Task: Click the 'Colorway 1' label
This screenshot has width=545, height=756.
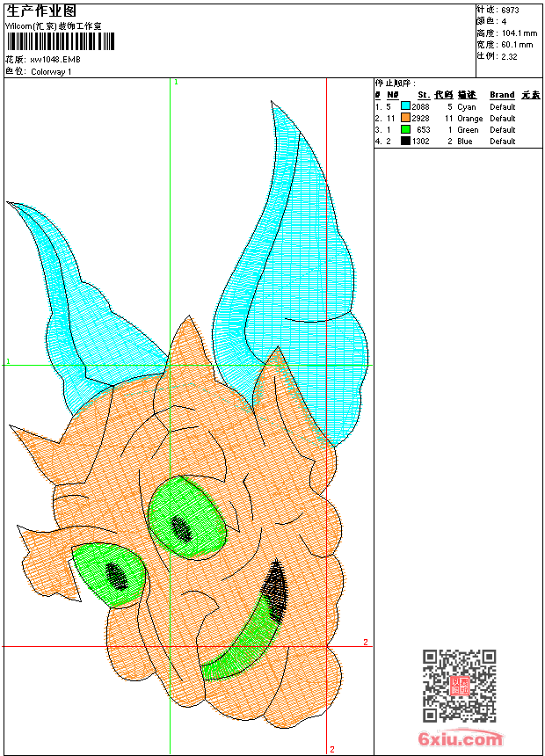Action: pos(51,72)
